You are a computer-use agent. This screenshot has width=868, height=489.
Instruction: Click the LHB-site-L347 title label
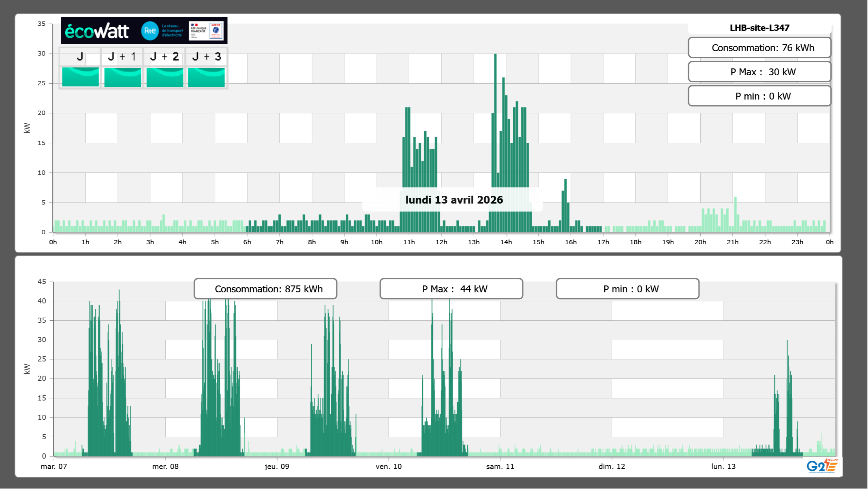point(759,28)
